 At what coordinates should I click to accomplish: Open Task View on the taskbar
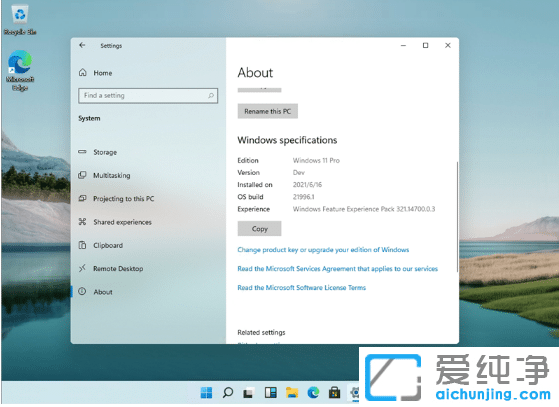[x=249, y=393]
